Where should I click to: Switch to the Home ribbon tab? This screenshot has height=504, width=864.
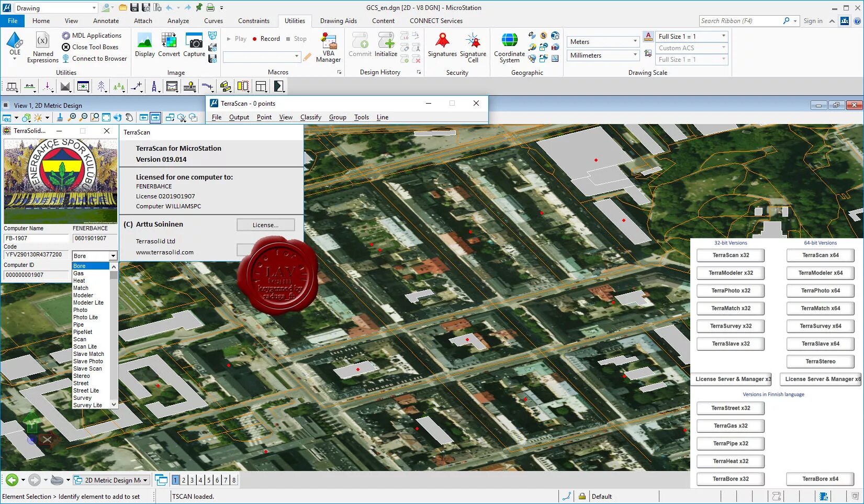[41, 21]
